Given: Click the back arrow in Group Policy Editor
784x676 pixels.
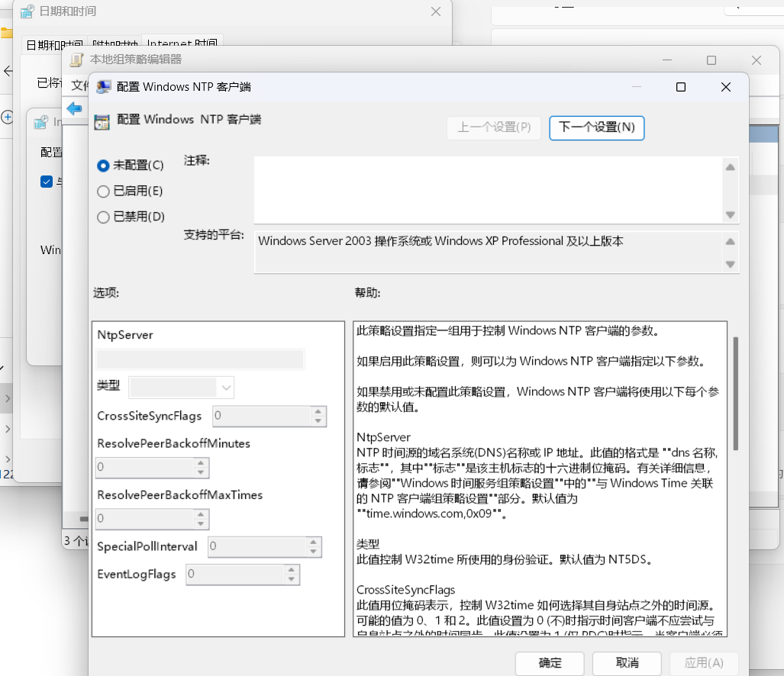Looking at the screenshot, I should (75, 108).
